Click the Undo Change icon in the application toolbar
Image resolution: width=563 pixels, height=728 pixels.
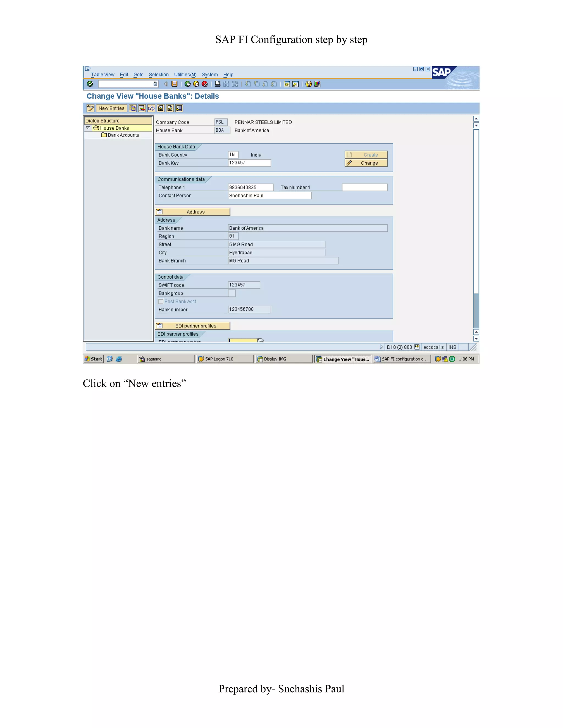(151, 108)
